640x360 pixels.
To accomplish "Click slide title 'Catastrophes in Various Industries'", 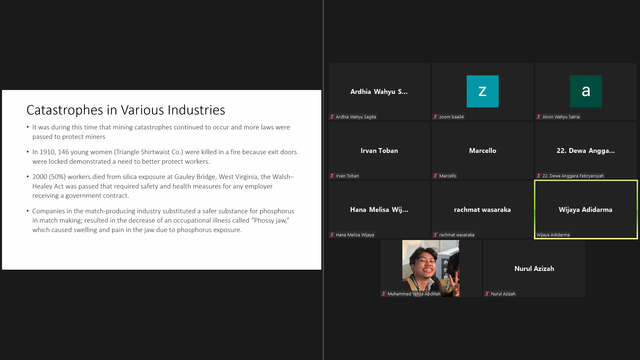I will (x=126, y=110).
